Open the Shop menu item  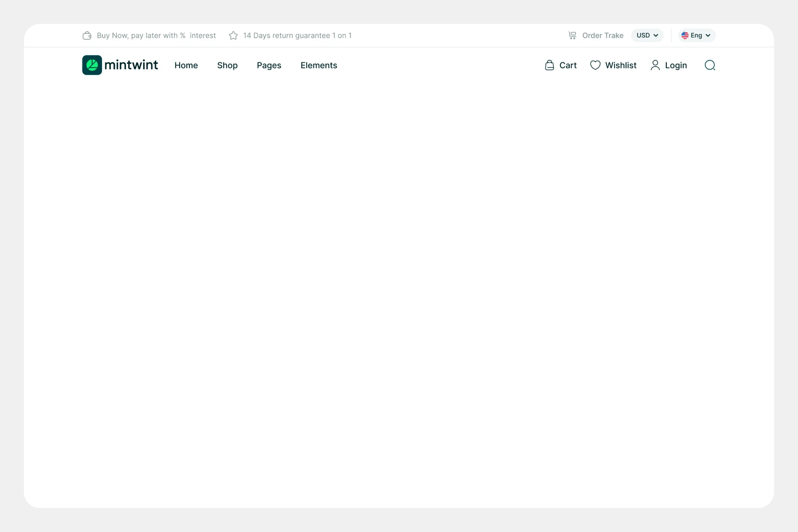click(x=227, y=65)
